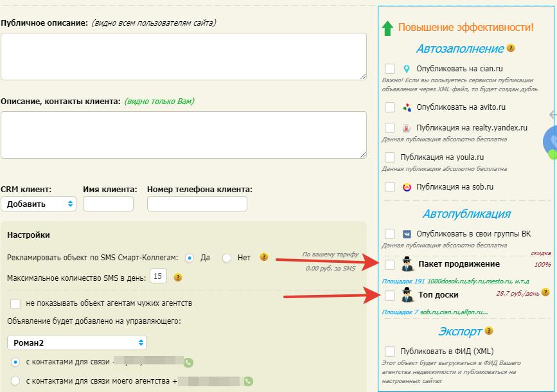Check the Публикация на youla.ru box

click(x=389, y=157)
